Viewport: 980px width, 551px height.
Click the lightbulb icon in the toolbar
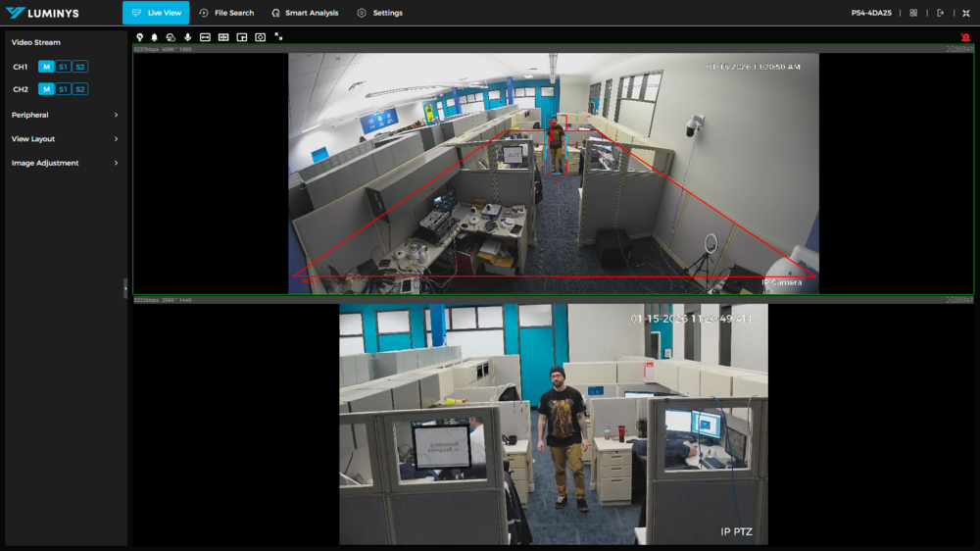point(140,37)
